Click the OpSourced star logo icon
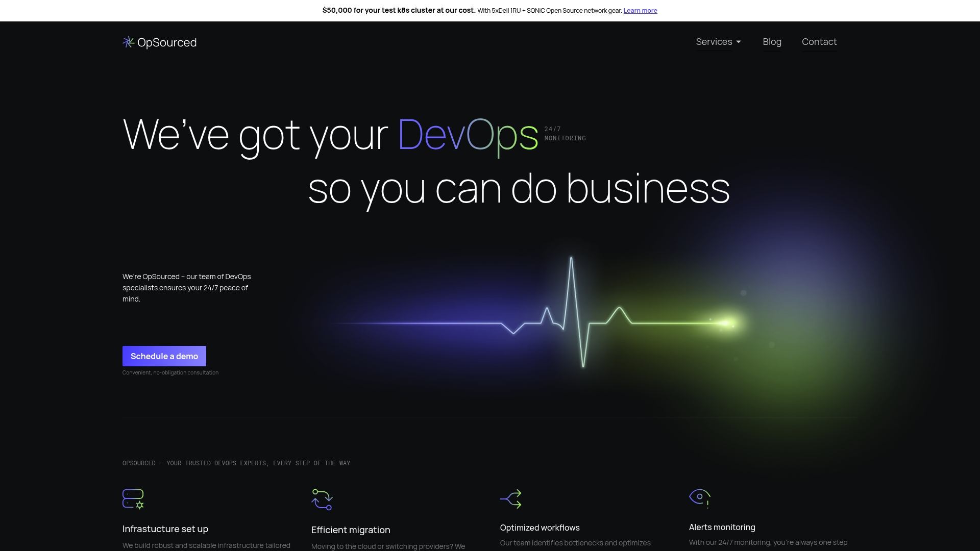The width and height of the screenshot is (980, 551). pyautogui.click(x=129, y=42)
